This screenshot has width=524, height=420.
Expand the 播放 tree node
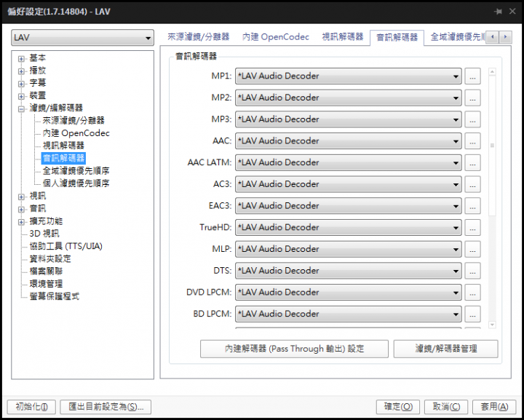21,71
